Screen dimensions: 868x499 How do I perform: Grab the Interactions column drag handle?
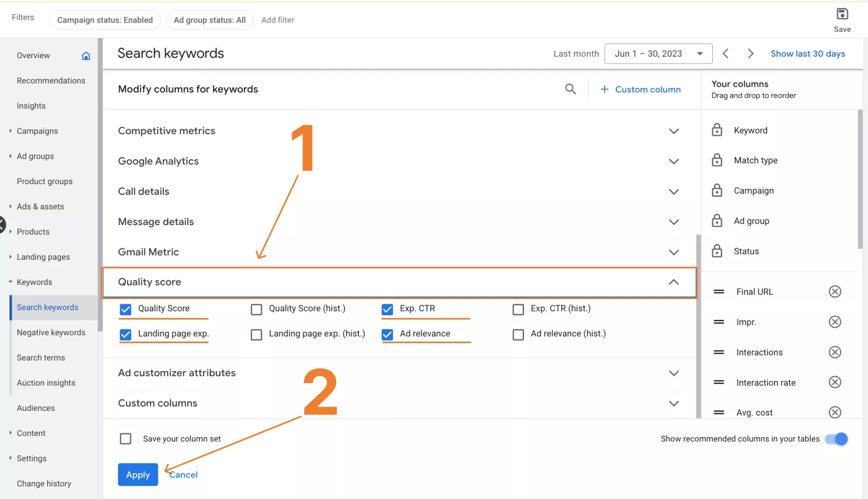[x=719, y=353]
